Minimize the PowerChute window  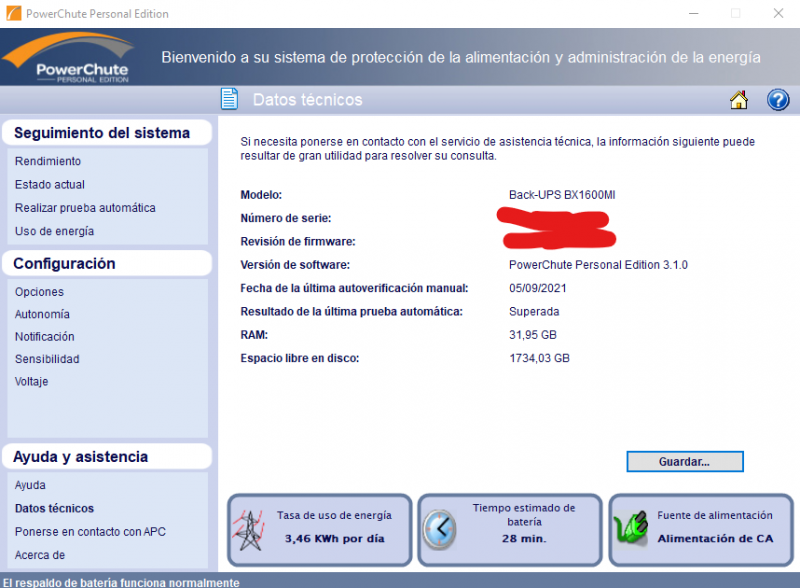click(x=690, y=14)
